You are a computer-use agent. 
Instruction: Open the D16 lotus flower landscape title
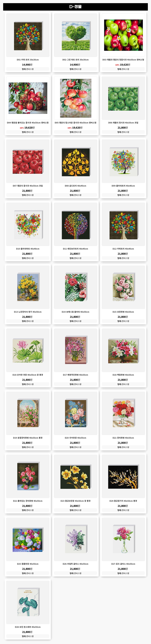[x=28, y=375]
